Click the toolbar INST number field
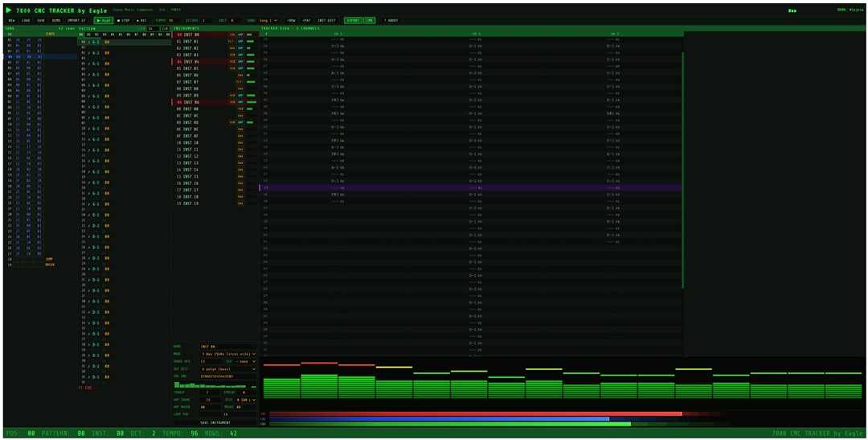868x440 pixels. click(234, 20)
